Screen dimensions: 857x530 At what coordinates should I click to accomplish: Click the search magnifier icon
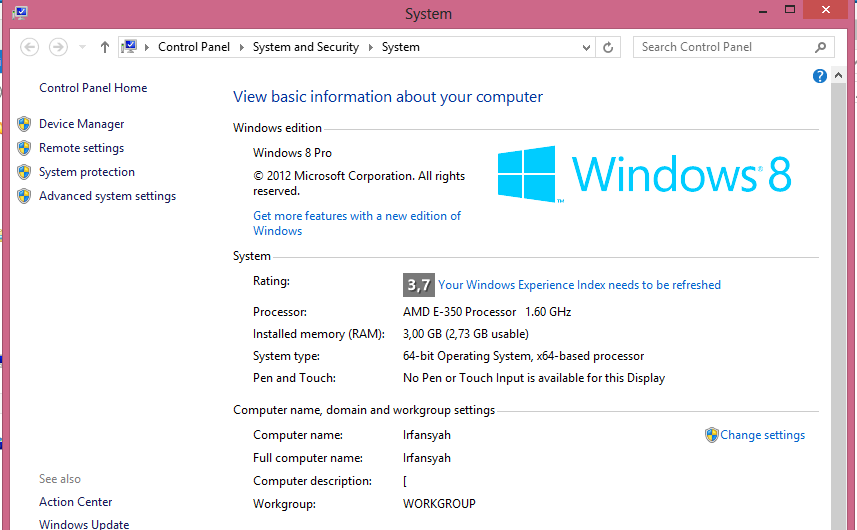(x=820, y=48)
